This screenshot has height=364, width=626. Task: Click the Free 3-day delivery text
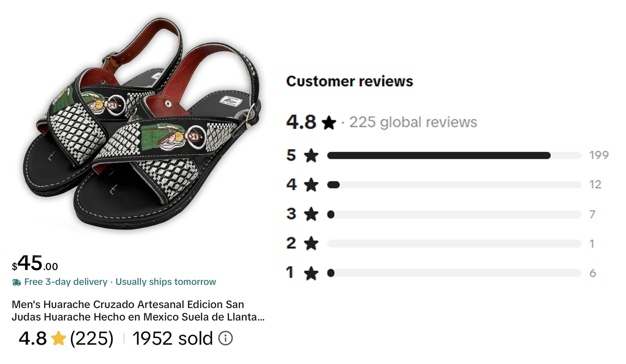[x=66, y=282]
